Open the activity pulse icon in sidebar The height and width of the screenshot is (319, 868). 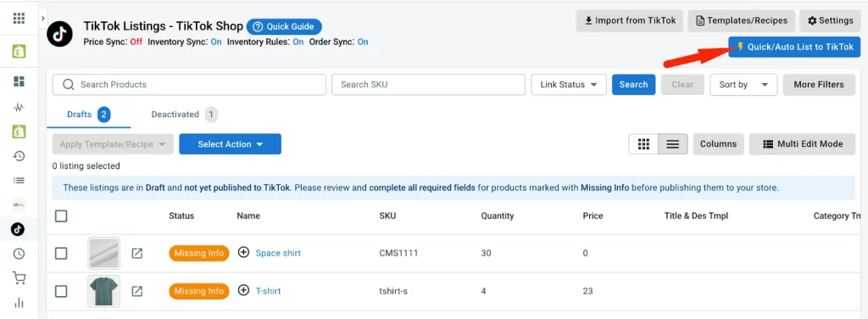[19, 107]
